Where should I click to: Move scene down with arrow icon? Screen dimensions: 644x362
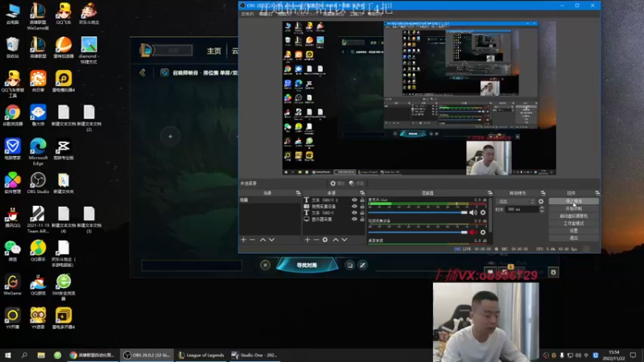point(271,240)
